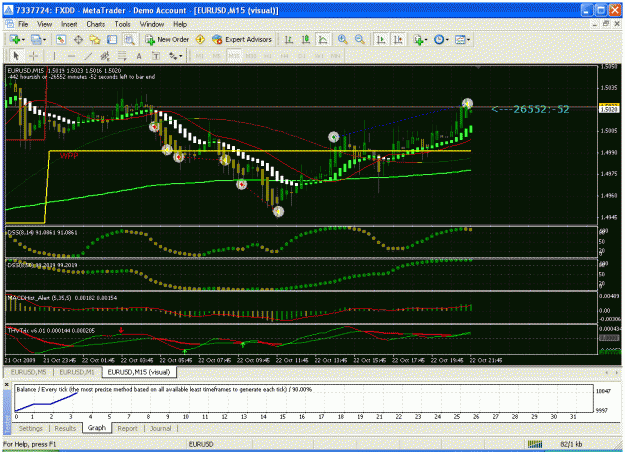This screenshot has width=625, height=452.
Task: Expand the New Chart dropdown arrow
Action: point(23,39)
